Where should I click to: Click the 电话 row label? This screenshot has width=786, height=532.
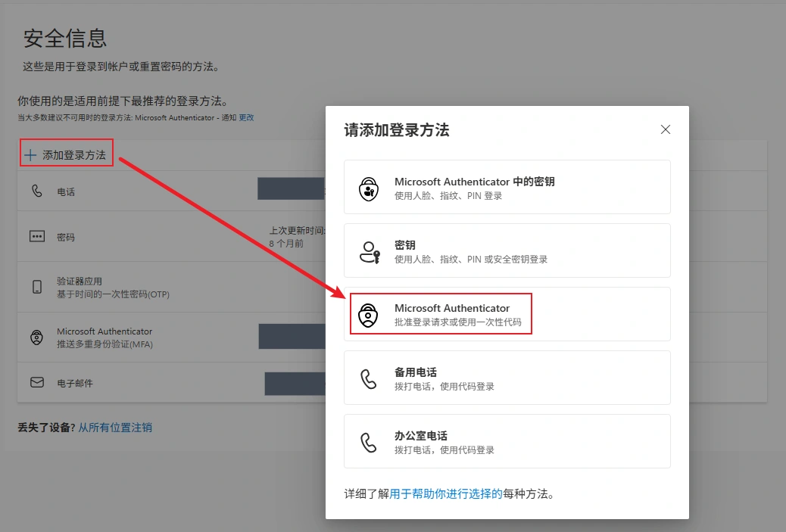(66, 192)
